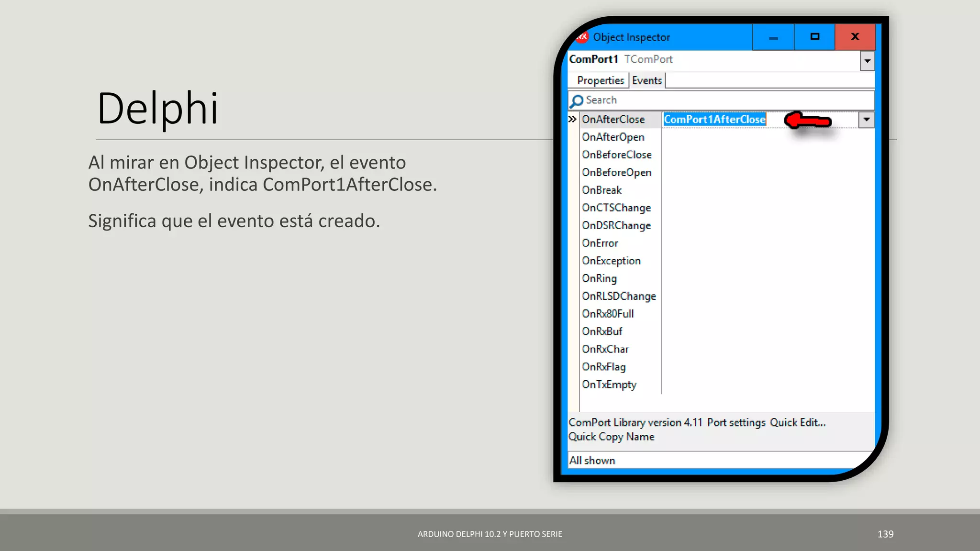The image size is (980, 551).
Task: Minimize the Object Inspector window
Action: tap(773, 37)
